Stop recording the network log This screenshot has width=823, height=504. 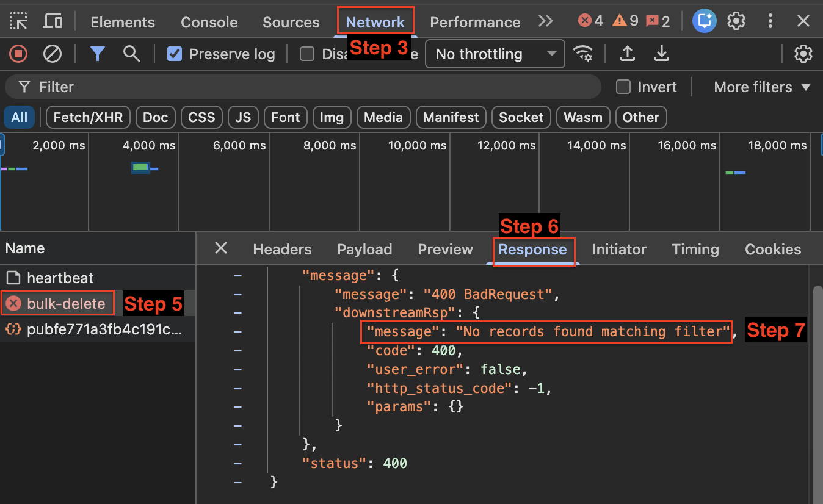click(18, 54)
